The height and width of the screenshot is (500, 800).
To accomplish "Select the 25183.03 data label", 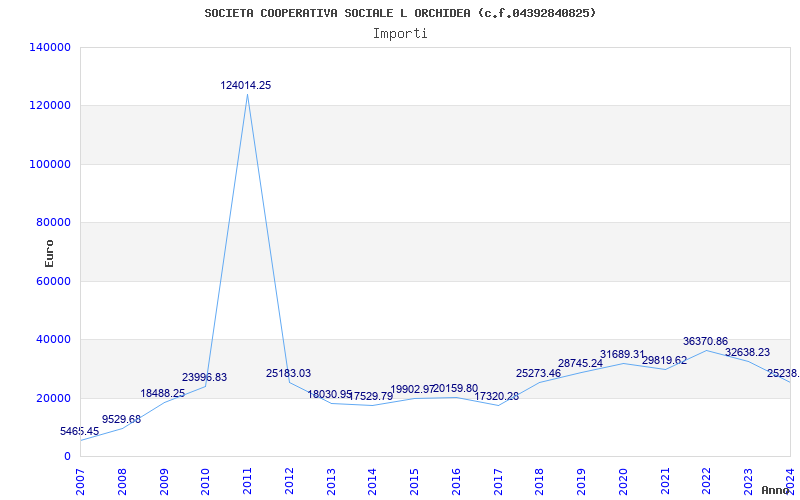I will pos(288,373).
